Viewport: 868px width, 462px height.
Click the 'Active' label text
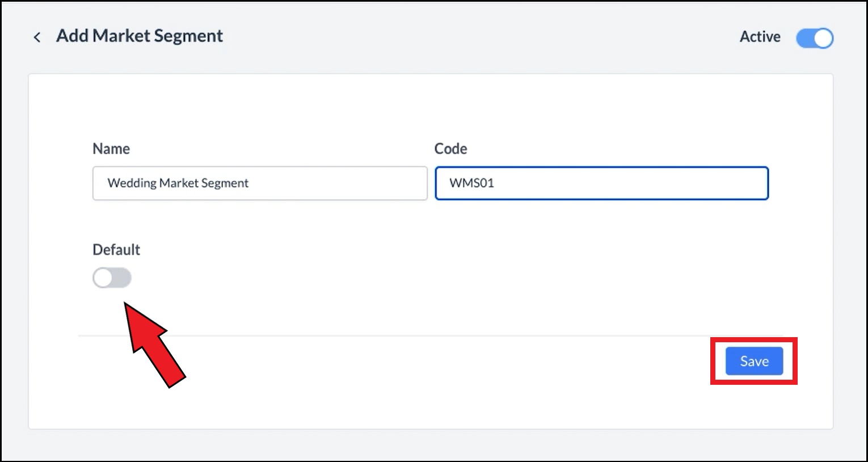coord(760,37)
